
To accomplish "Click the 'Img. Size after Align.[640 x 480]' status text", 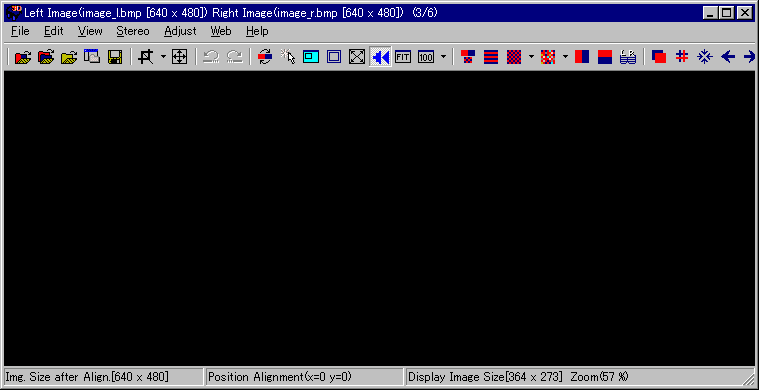I will pos(87,377).
